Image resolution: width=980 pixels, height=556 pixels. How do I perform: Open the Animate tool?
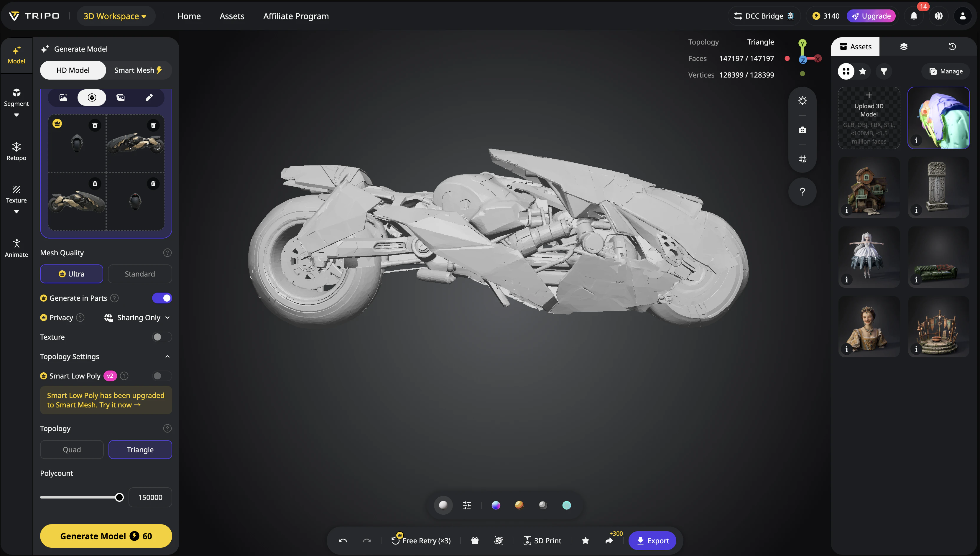click(16, 248)
